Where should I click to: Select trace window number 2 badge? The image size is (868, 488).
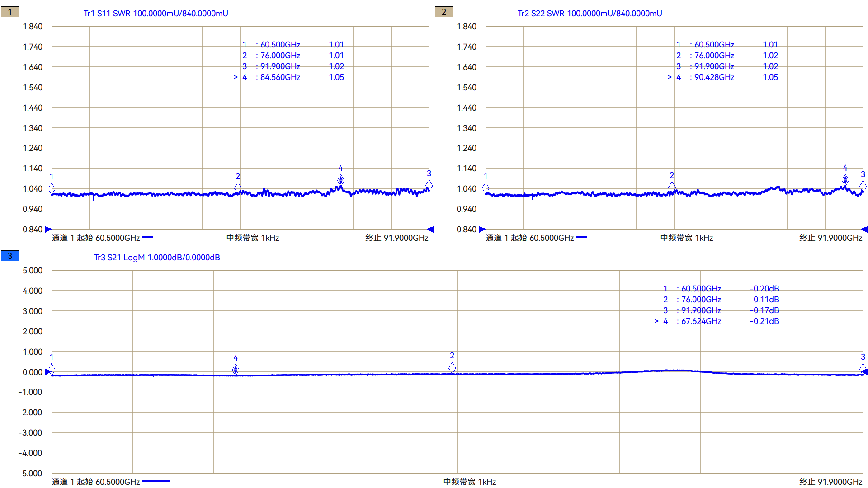tap(443, 12)
